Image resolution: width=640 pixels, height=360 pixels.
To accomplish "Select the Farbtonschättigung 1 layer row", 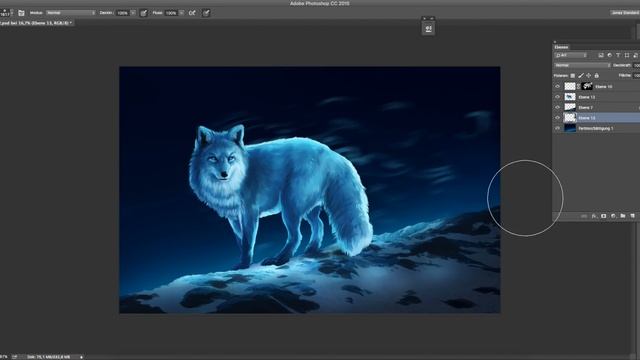I will (x=597, y=128).
